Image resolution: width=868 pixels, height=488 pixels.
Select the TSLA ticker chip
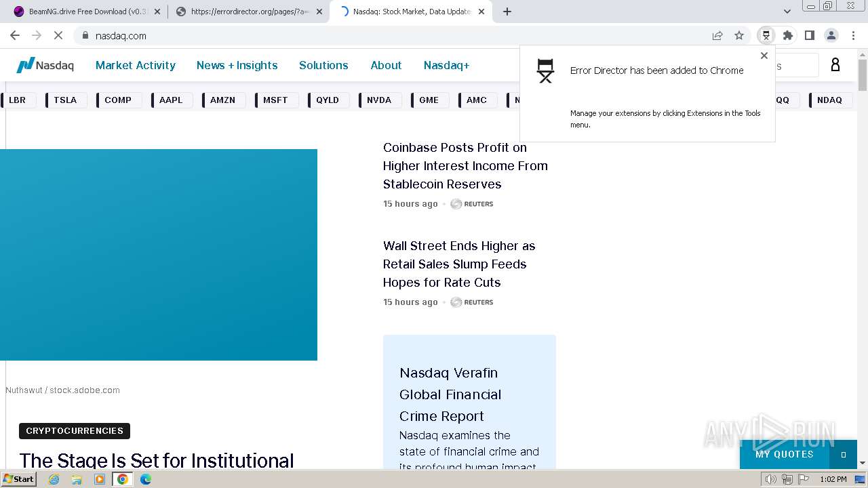(65, 100)
